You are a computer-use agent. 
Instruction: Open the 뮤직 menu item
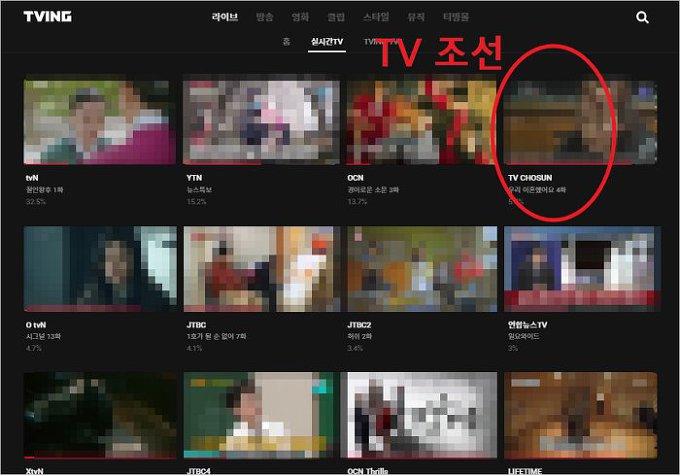[x=415, y=18]
